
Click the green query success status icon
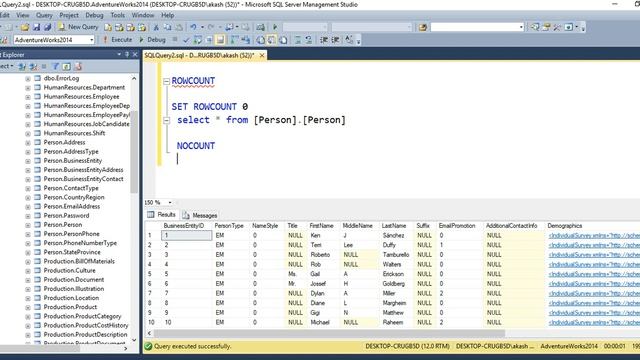tap(148, 347)
